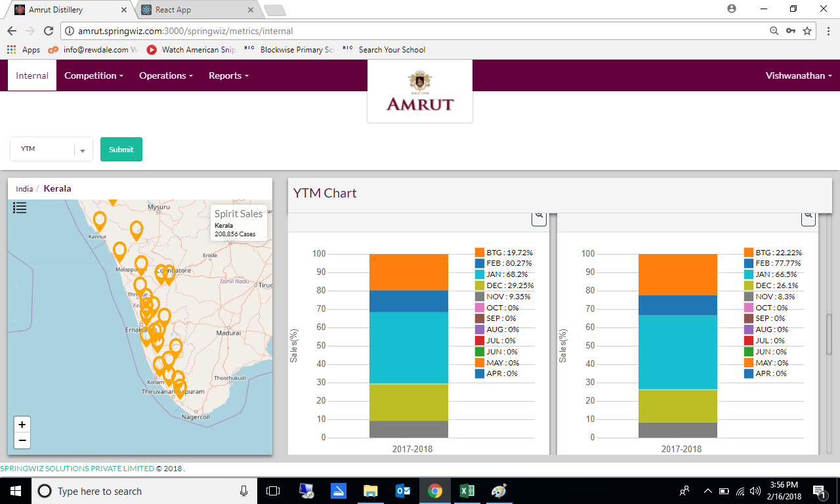Click the map marker near Kannur
This screenshot has height=504, width=840.
[100, 220]
